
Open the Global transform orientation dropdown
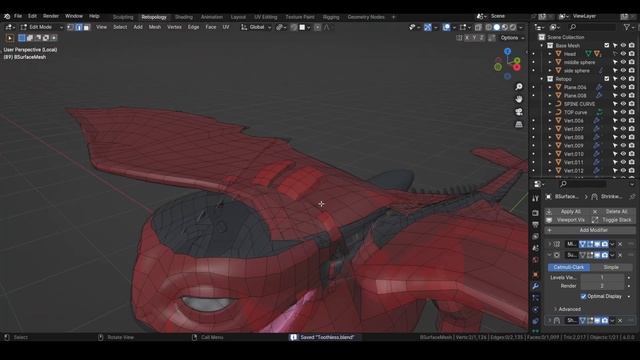256,27
